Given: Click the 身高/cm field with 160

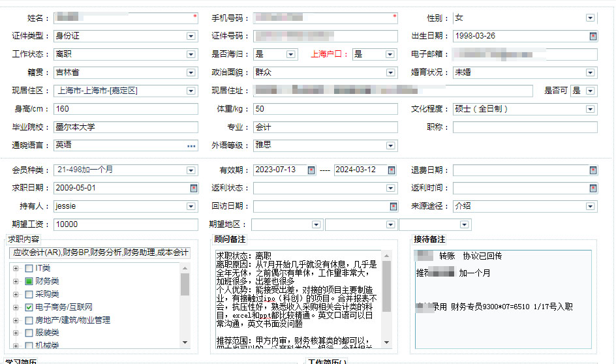Looking at the screenshot, I should tap(126, 109).
